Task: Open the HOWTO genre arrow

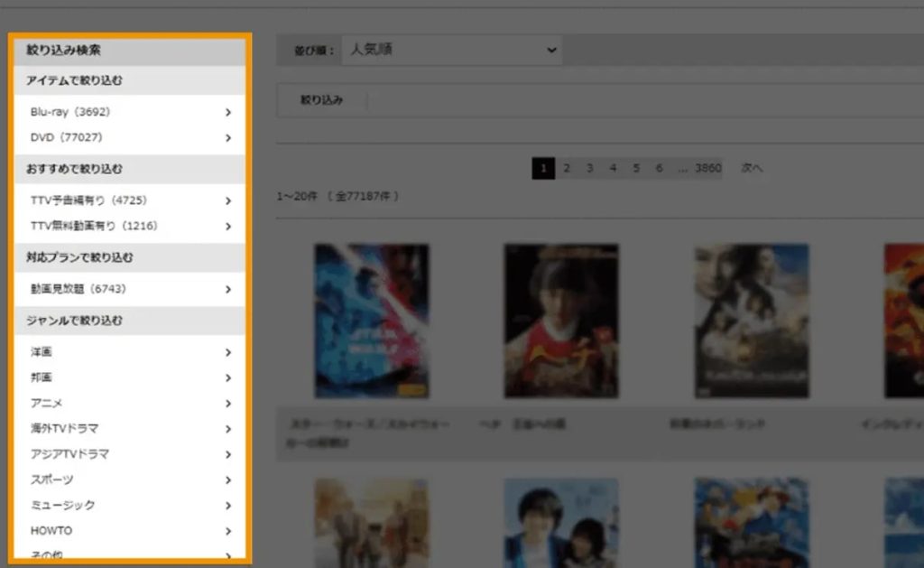Action: pyautogui.click(x=228, y=531)
